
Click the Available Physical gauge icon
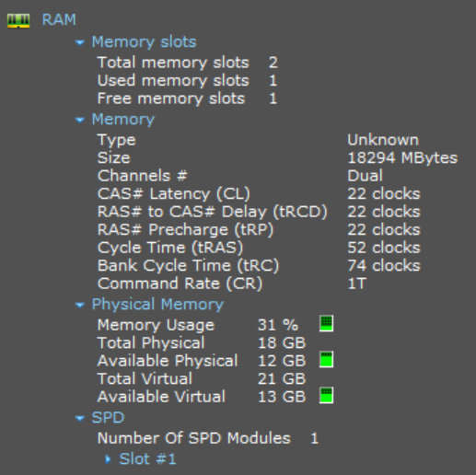[x=326, y=359]
